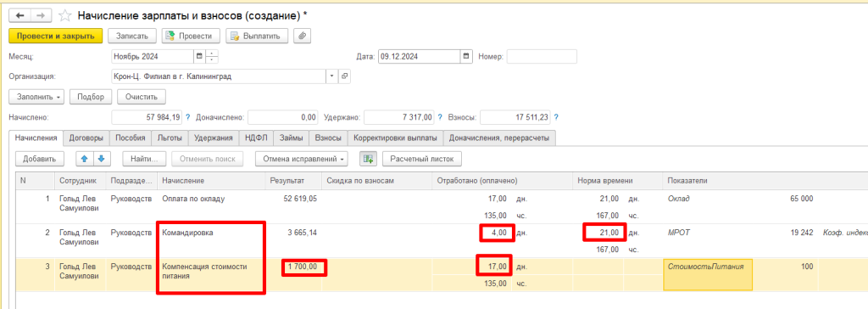Click the Номер input field
The height and width of the screenshot is (309, 868).
point(542,56)
